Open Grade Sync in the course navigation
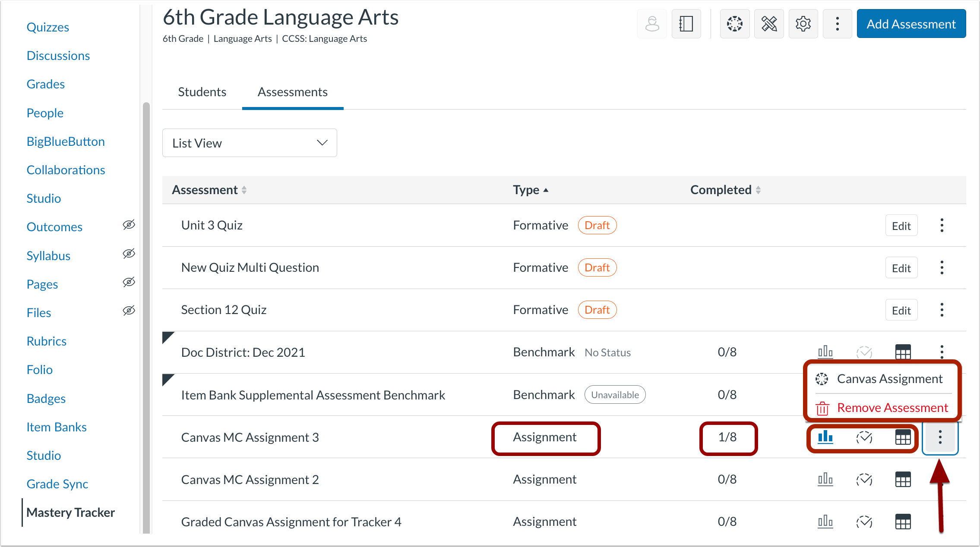The height and width of the screenshot is (547, 980). (x=57, y=484)
